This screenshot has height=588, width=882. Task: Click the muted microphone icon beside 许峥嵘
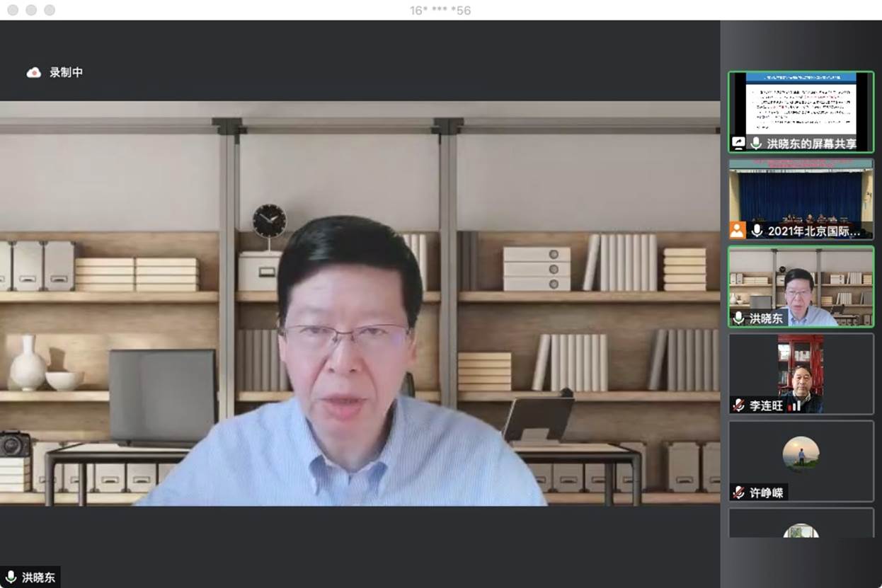[x=738, y=492]
